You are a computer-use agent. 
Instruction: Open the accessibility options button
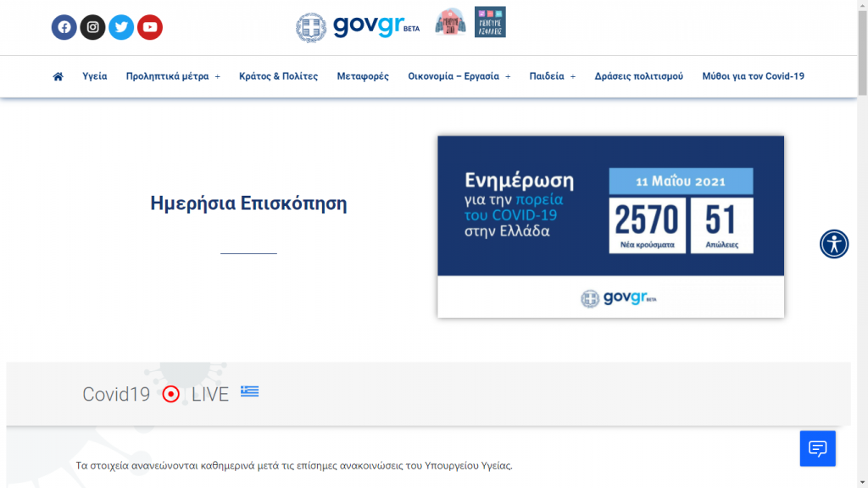(x=834, y=244)
